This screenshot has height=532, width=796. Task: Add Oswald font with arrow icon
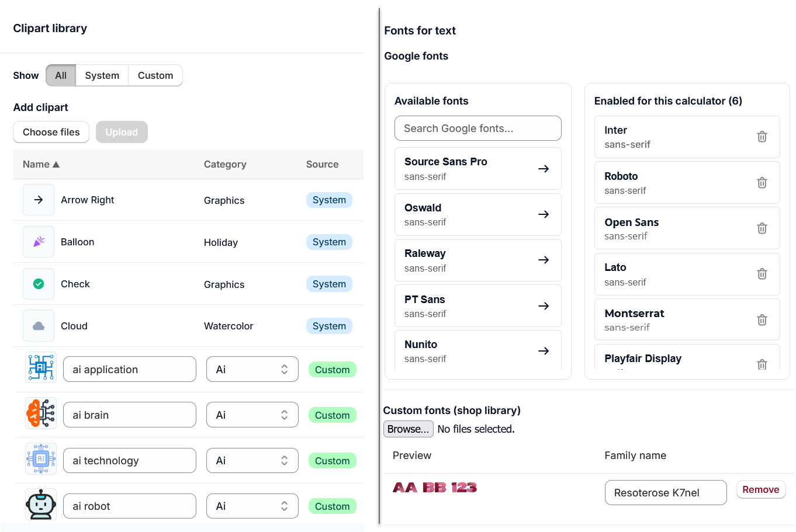[544, 214]
